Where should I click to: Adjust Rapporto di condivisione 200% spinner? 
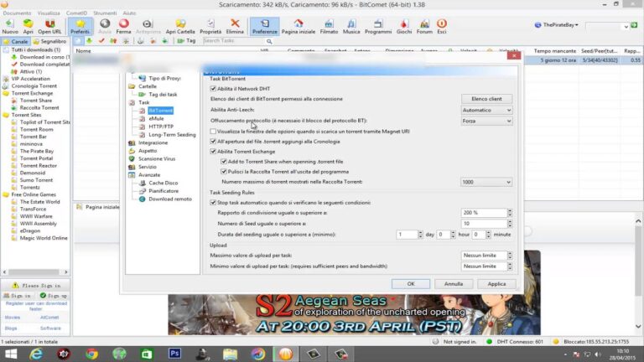pyautogui.click(x=510, y=213)
